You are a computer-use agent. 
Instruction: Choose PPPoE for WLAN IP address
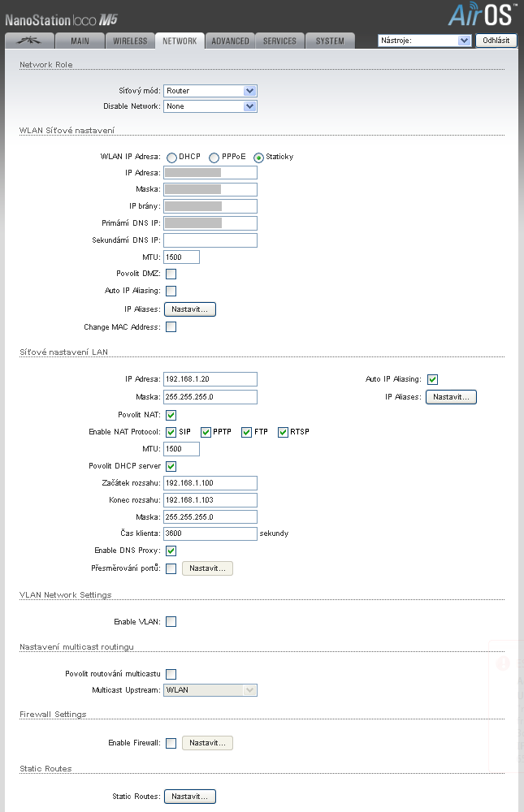click(x=214, y=158)
